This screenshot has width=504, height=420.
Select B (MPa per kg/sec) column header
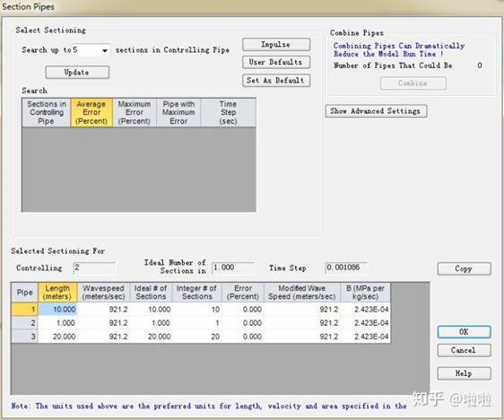click(366, 293)
